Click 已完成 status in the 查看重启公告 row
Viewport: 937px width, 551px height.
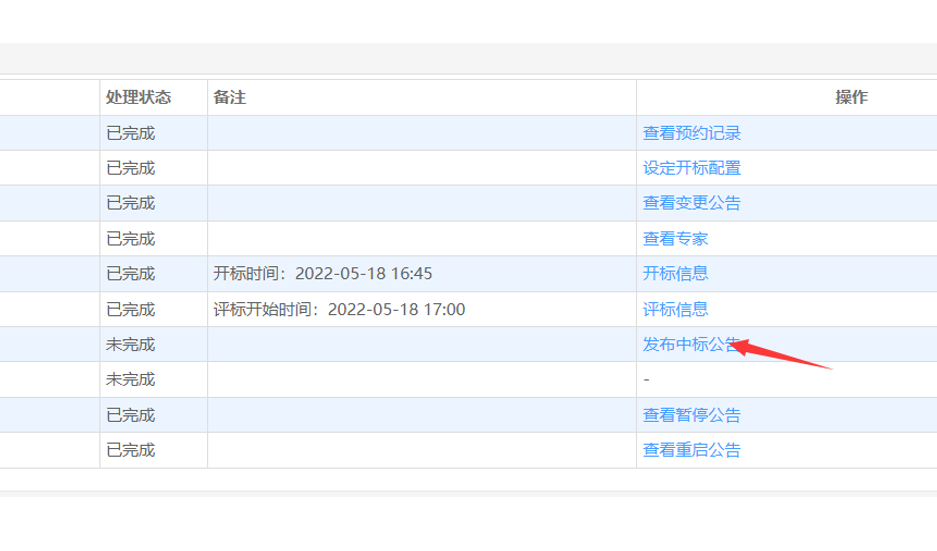130,450
